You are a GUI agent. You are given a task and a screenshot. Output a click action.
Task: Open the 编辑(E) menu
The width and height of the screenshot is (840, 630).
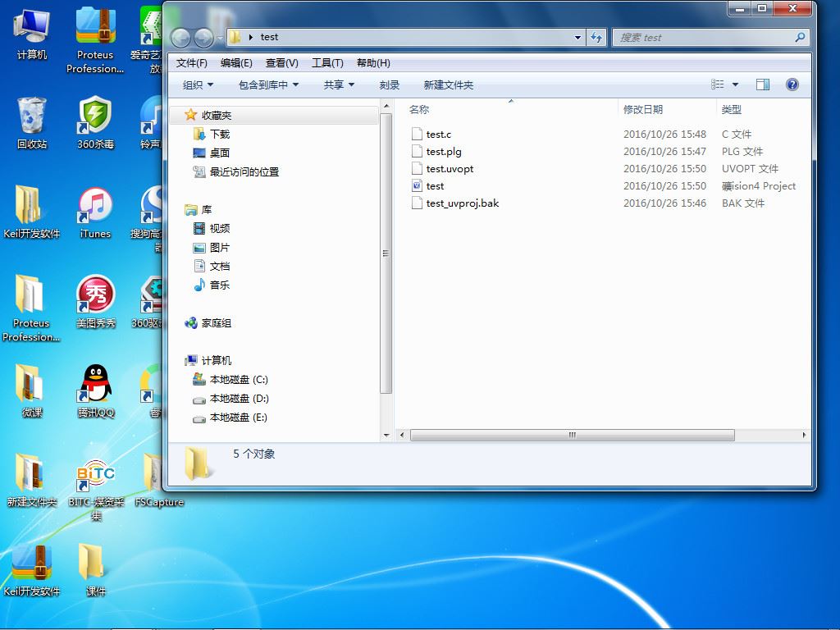[x=236, y=62]
